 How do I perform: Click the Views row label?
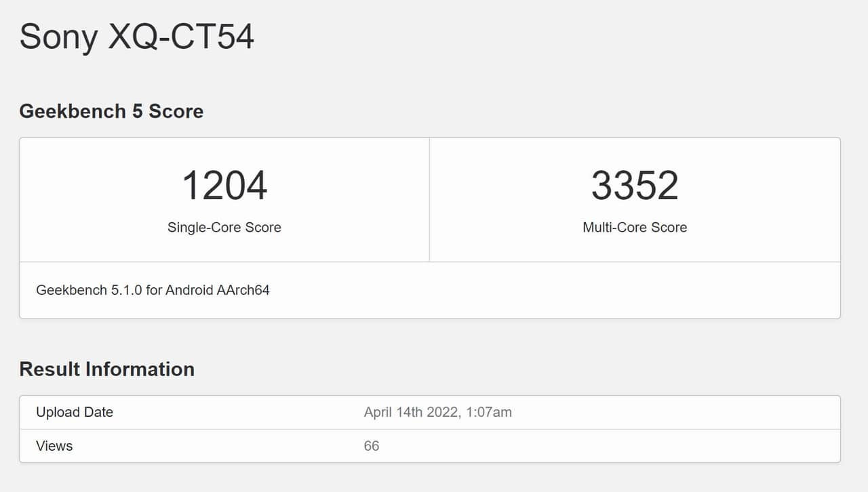pos(54,446)
